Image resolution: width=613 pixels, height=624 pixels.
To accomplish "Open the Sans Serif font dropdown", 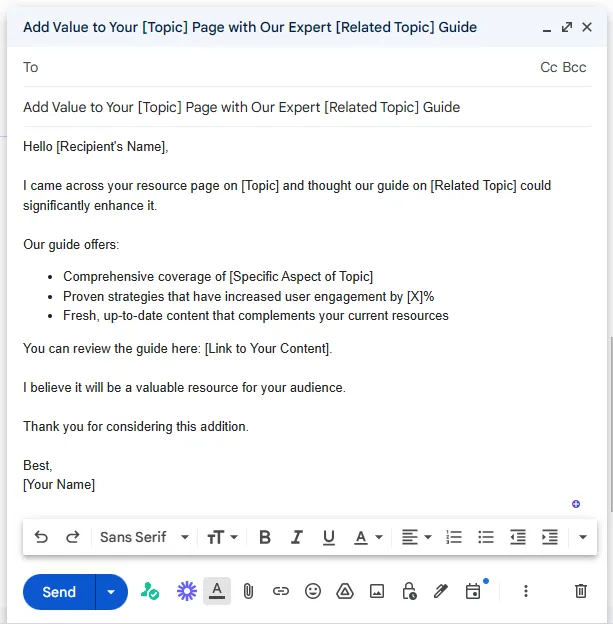I will (144, 537).
